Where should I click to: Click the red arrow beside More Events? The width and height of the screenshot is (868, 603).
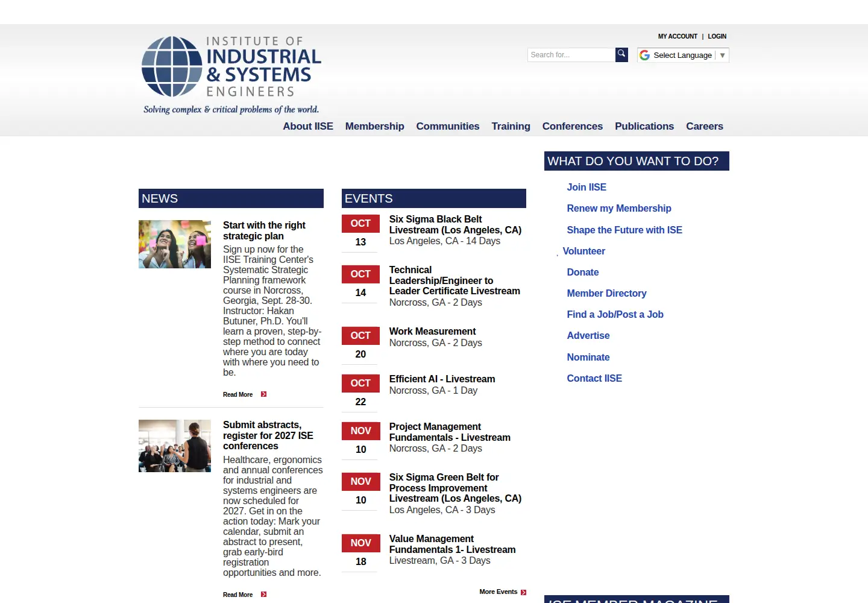524,592
